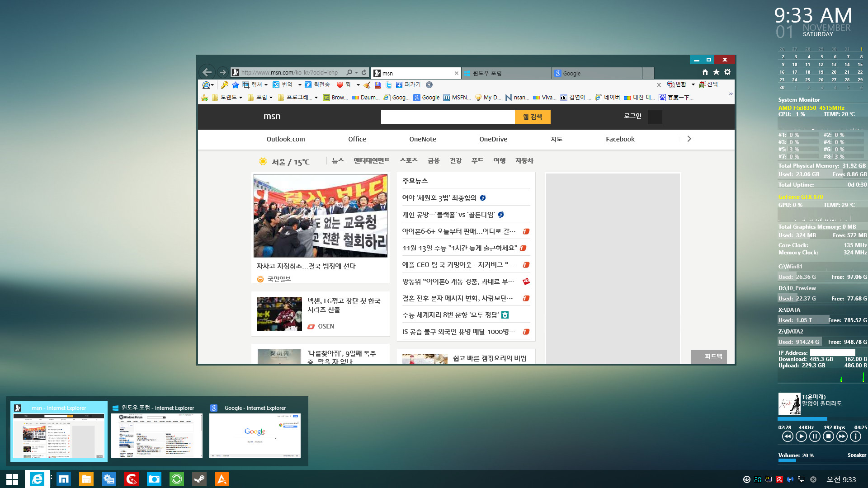Click the msn search input field
The height and width of the screenshot is (488, 868).
click(x=448, y=117)
